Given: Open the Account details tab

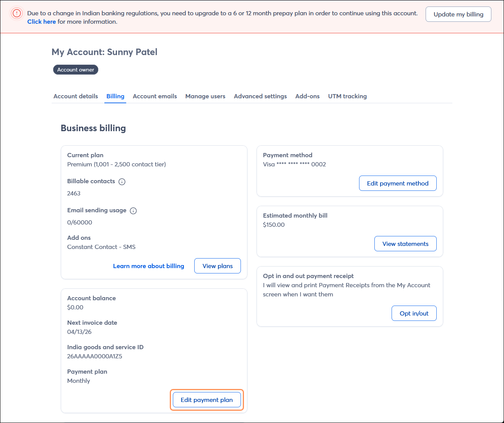Looking at the screenshot, I should [x=76, y=96].
